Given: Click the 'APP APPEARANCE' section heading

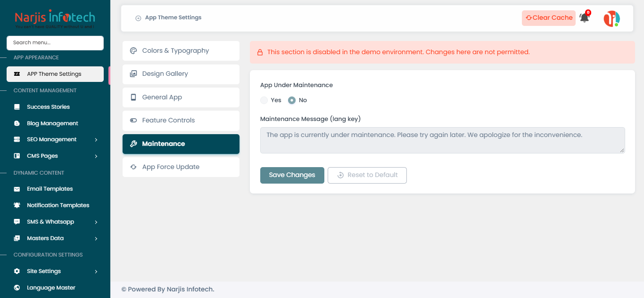Looking at the screenshot, I should click(x=36, y=57).
